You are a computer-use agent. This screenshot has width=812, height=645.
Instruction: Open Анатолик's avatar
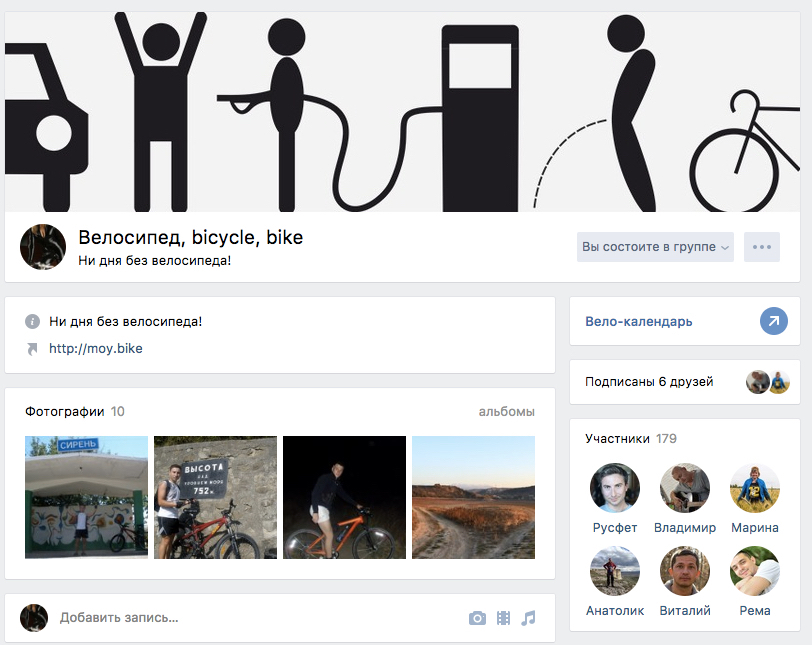615,571
